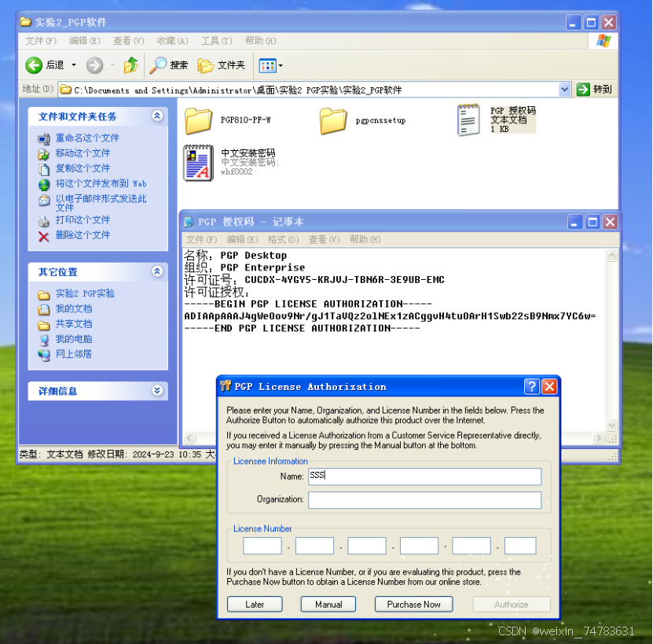
Task: Click the Manual button
Action: [x=328, y=605]
